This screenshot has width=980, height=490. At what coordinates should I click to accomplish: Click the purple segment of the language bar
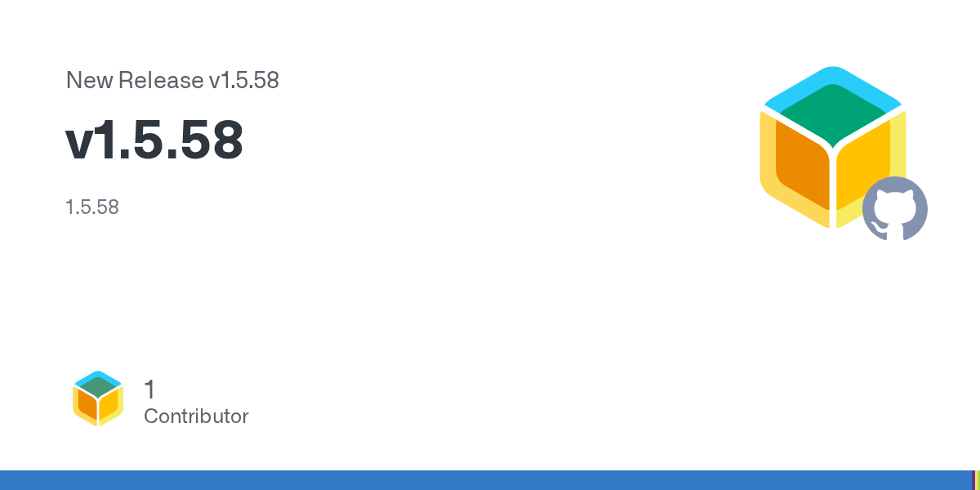tap(973, 480)
